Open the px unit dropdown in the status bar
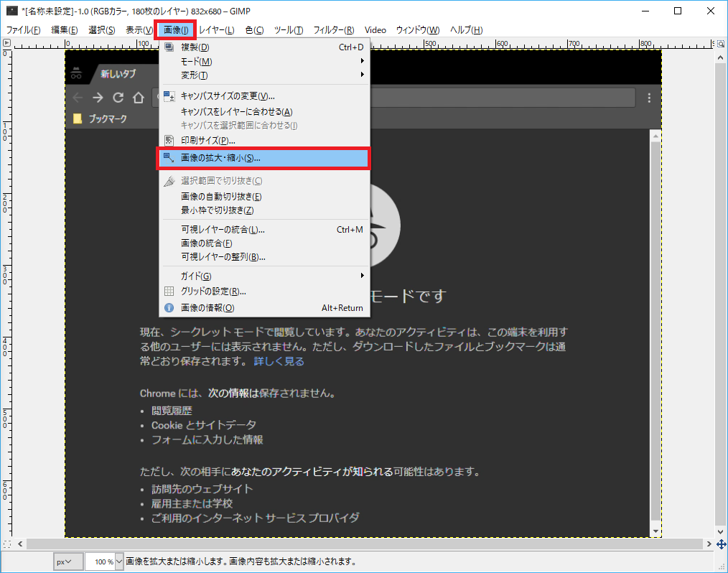 pos(67,561)
